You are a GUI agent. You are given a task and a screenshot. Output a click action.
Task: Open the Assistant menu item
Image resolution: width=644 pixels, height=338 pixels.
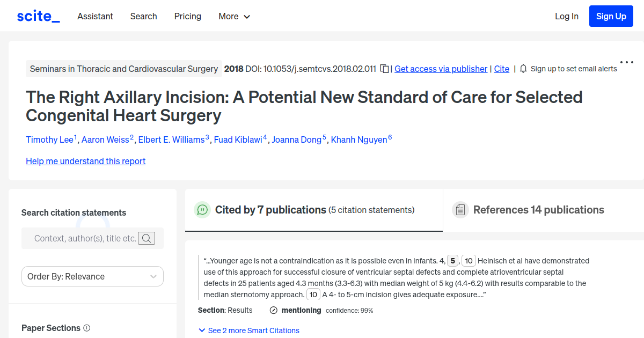click(95, 16)
